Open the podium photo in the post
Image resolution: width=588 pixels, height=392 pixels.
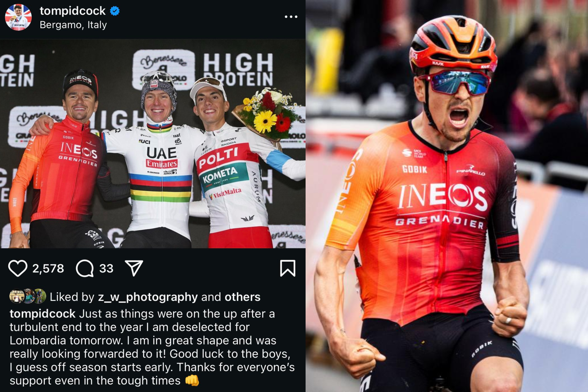(x=153, y=144)
